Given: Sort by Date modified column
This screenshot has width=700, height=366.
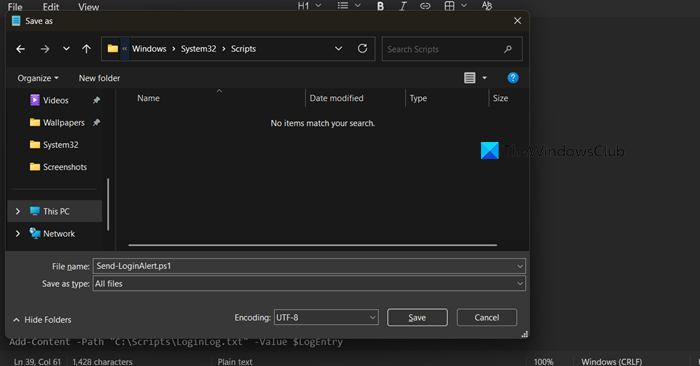Looking at the screenshot, I should point(336,98).
